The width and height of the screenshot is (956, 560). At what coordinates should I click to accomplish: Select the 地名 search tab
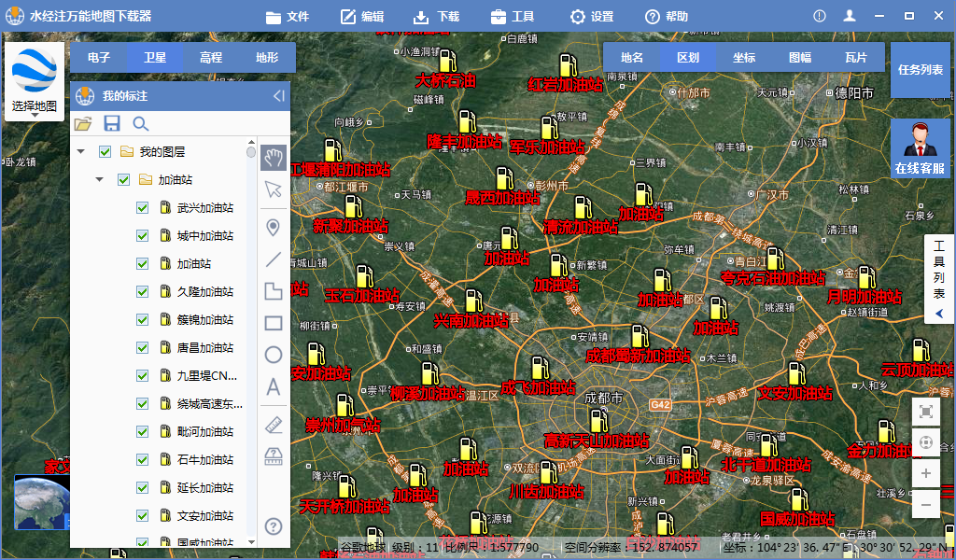(x=632, y=57)
